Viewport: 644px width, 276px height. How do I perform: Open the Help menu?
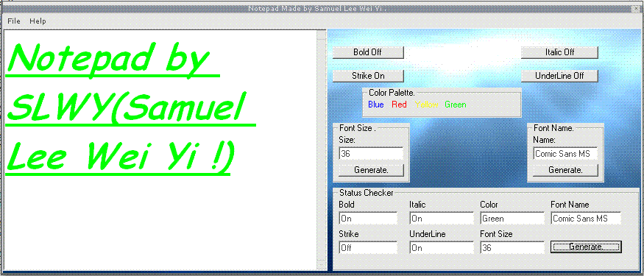tap(38, 21)
